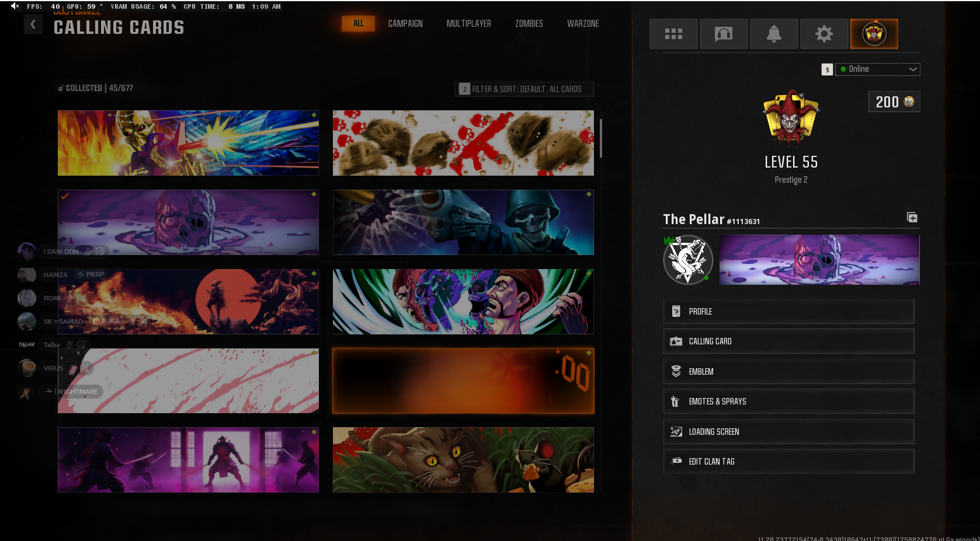Open the settings gear
Viewport: 980px width, 541px height.
pyautogui.click(x=824, y=34)
